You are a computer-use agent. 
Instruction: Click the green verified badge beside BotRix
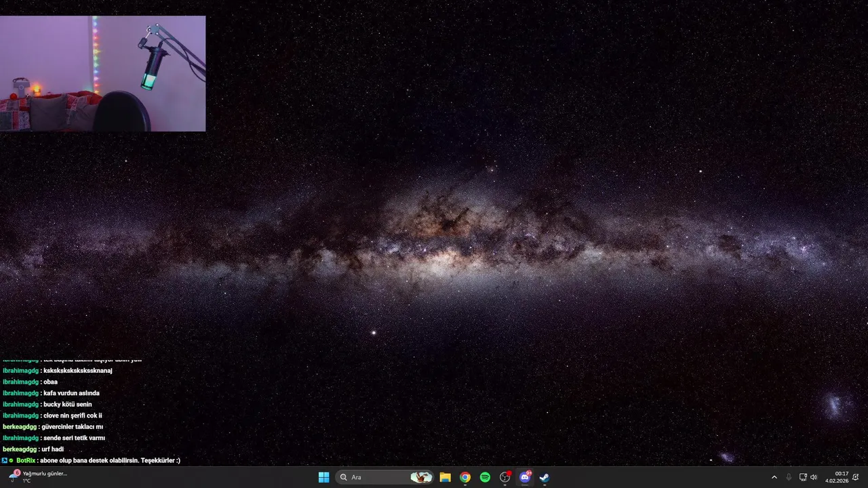coord(11,460)
